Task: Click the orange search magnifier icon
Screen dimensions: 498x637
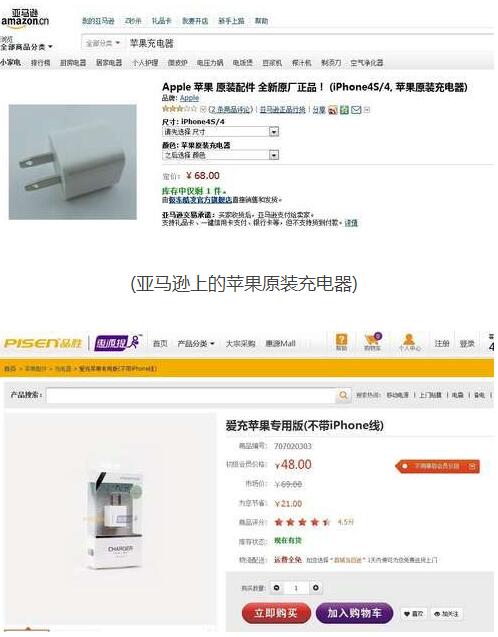Action: point(343,395)
